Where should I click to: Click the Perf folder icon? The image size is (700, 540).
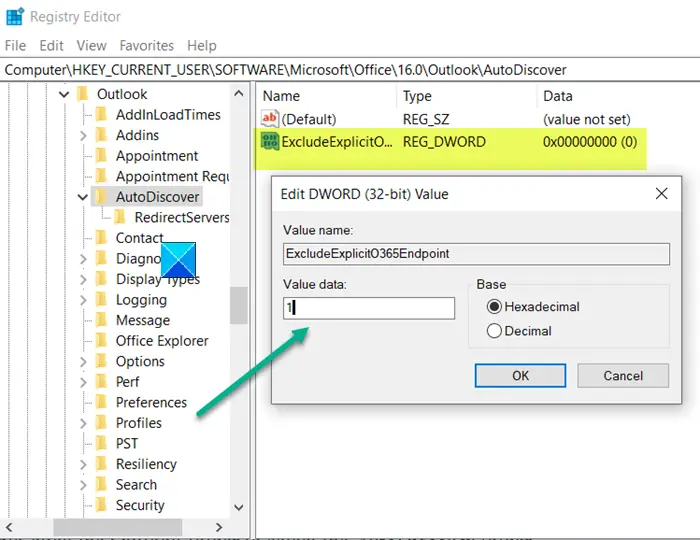[x=102, y=382]
